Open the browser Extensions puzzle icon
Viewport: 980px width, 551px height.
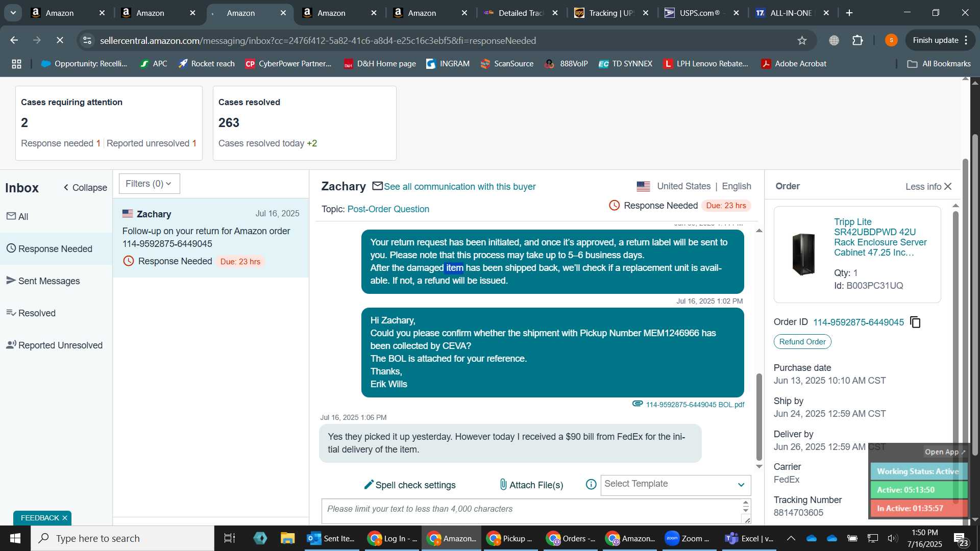pos(858,40)
